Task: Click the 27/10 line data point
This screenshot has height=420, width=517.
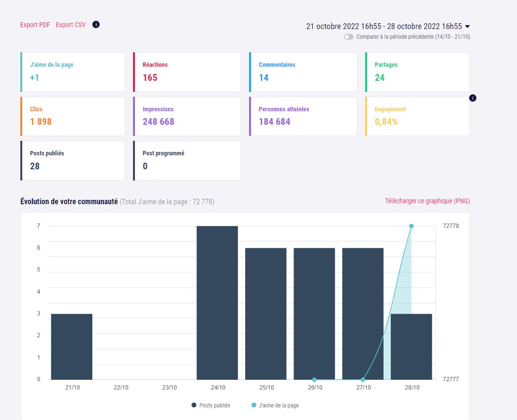Action: pos(363,379)
